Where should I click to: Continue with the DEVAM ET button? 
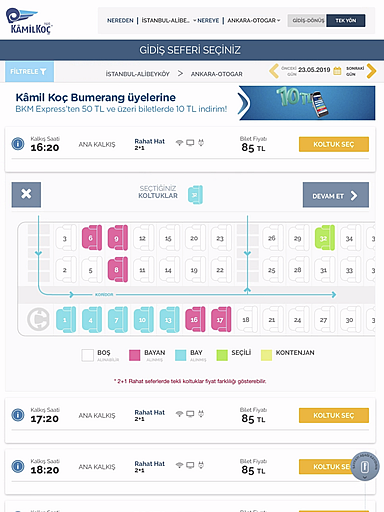point(336,195)
